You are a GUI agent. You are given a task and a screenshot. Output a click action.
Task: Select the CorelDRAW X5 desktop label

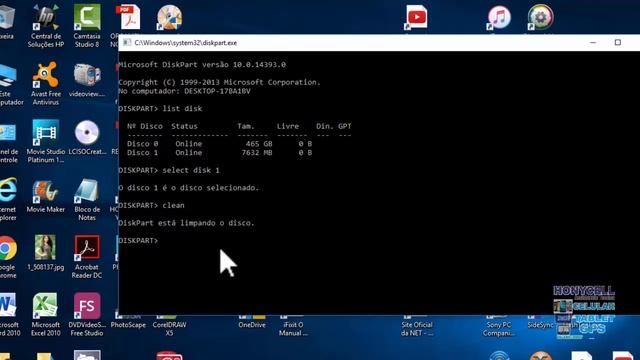tap(169, 329)
